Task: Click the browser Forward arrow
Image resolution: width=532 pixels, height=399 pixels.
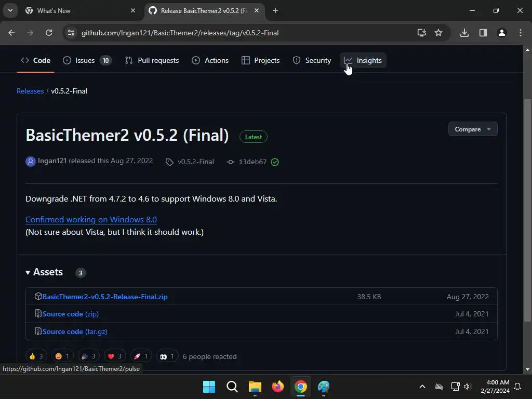Action: 30,33
